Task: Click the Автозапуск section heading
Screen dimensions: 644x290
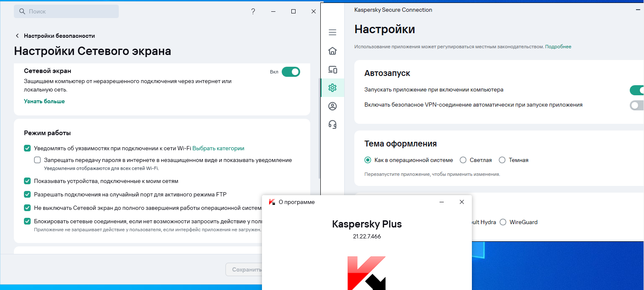Action: pyautogui.click(x=387, y=73)
